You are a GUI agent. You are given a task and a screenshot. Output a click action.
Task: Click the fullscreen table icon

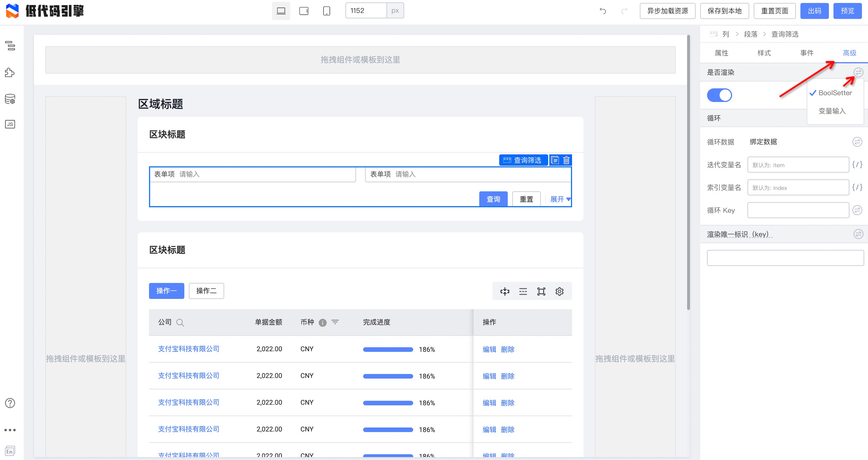(x=541, y=291)
